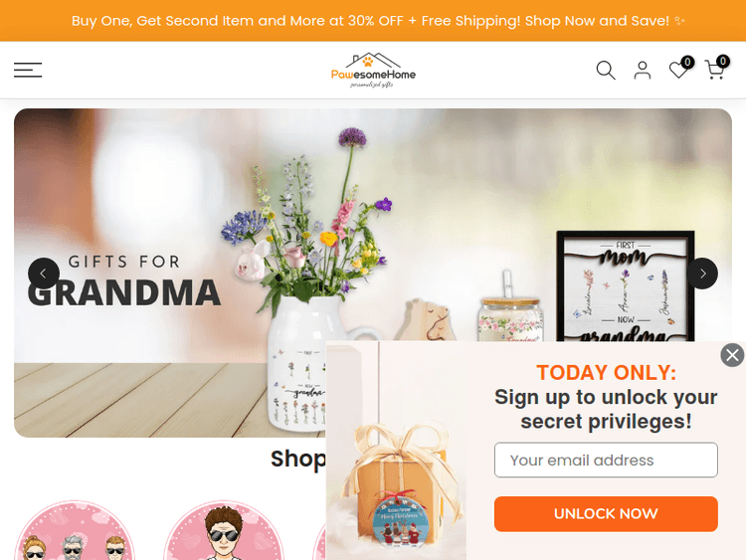The image size is (746, 560).
Task: Open the shopping cart icon
Action: [714, 71]
